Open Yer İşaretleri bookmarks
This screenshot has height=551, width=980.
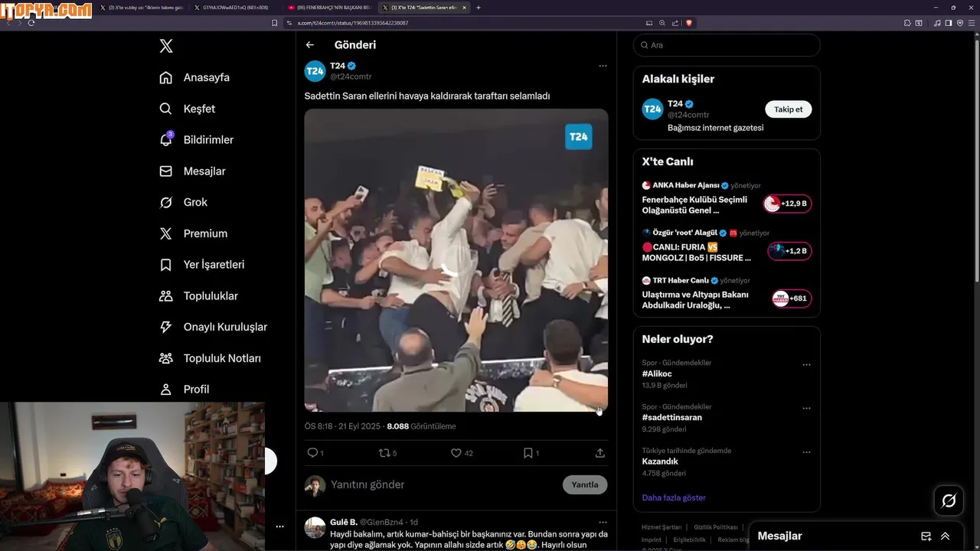click(202, 265)
